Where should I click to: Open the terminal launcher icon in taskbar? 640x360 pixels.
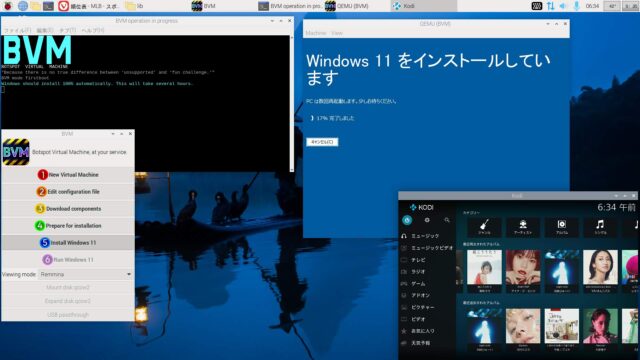pyautogui.click(x=49, y=6)
